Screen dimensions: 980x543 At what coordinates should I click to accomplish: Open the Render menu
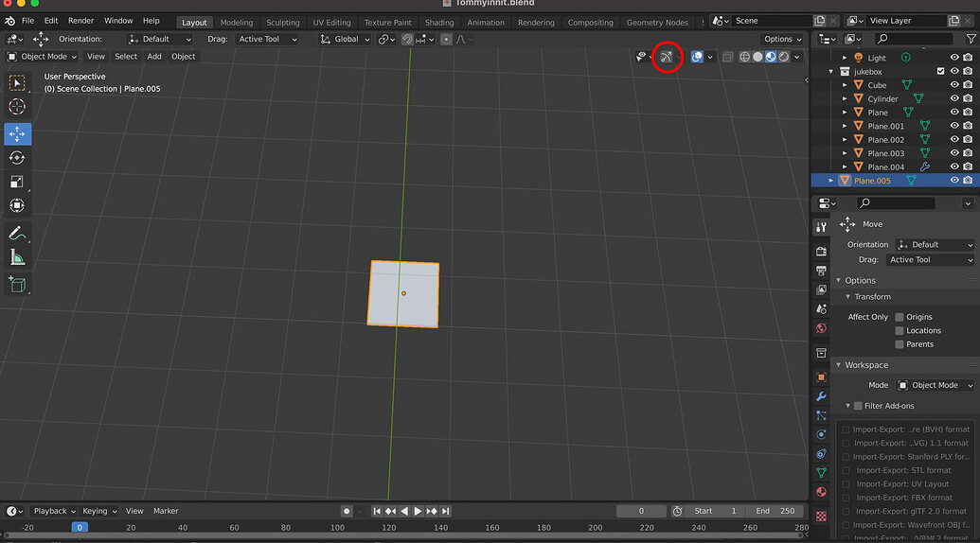tap(80, 21)
